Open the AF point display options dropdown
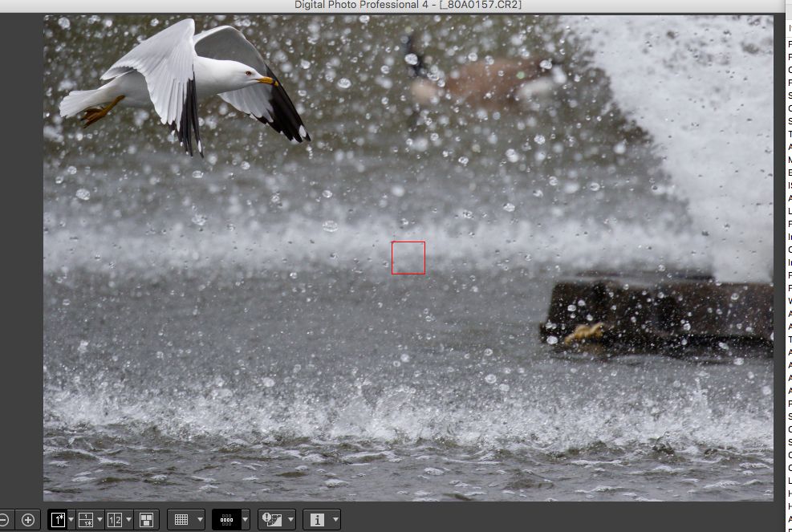Viewport: 792px width, 532px height. coord(245,519)
